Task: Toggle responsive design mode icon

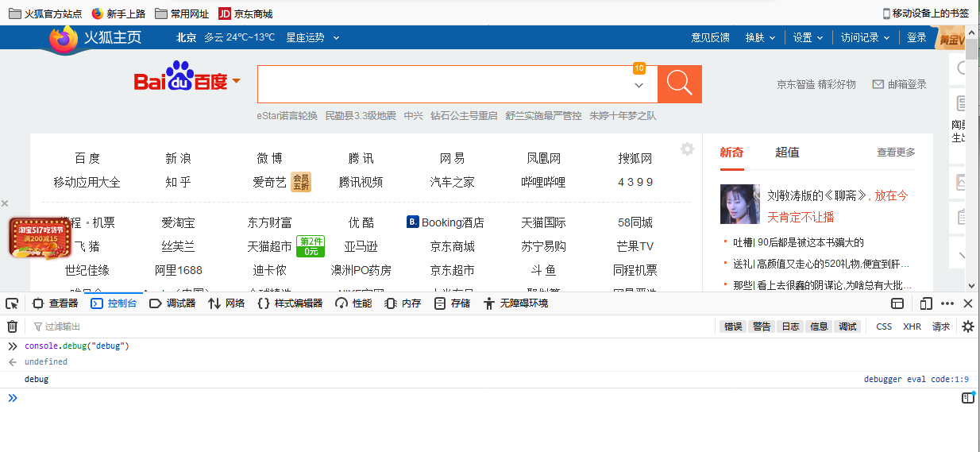Action: (926, 303)
